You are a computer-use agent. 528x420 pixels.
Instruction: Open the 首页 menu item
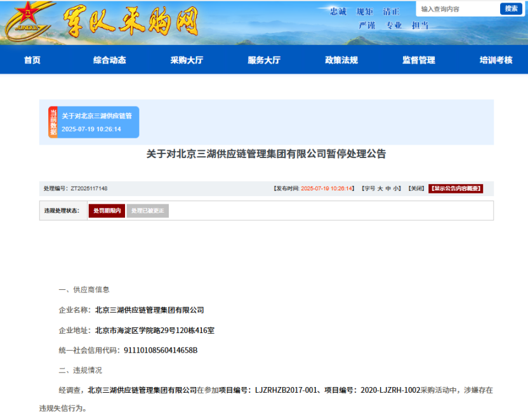pos(32,60)
